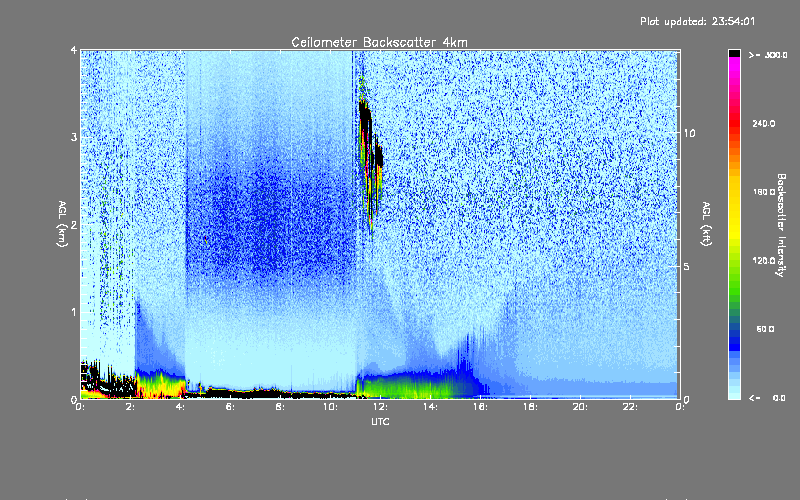The image size is (800, 500).
Task: Pick the black top of the colorbar
Action: click(734, 53)
